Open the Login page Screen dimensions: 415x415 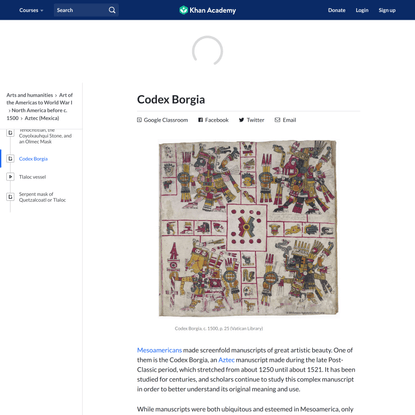point(362,10)
